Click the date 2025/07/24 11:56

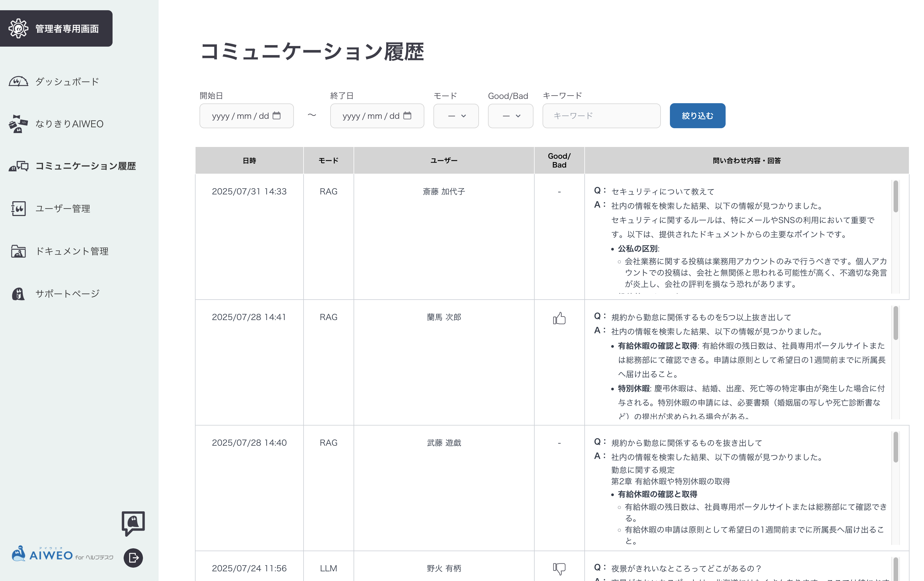point(250,568)
